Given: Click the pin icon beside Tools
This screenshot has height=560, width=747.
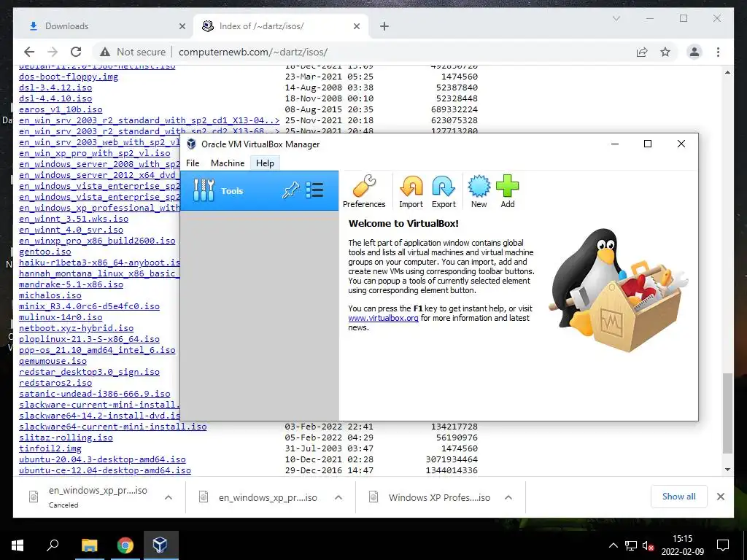Looking at the screenshot, I should pos(290,190).
